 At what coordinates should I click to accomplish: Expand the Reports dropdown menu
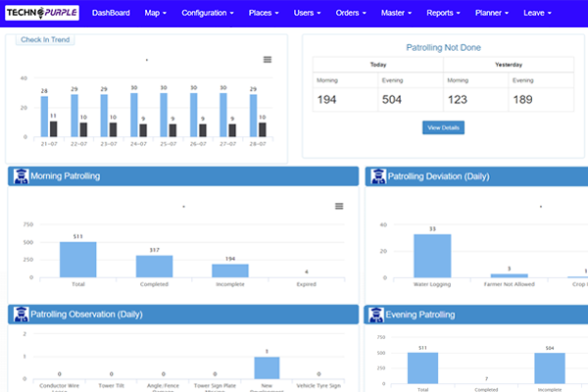click(x=443, y=13)
